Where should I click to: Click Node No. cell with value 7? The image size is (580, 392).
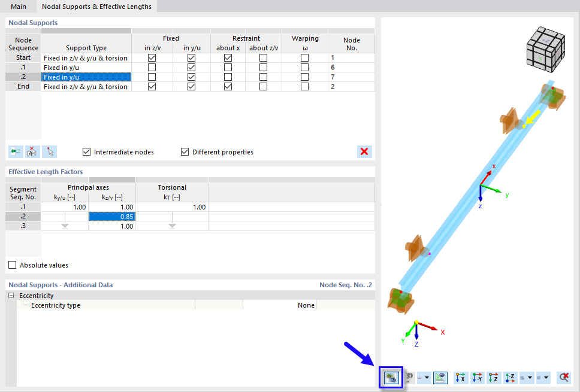[351, 77]
